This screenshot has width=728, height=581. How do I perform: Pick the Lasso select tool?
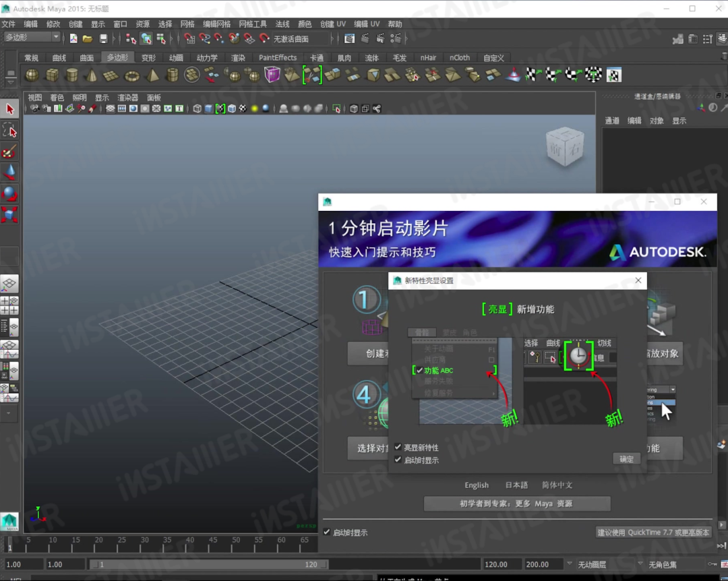coord(9,131)
